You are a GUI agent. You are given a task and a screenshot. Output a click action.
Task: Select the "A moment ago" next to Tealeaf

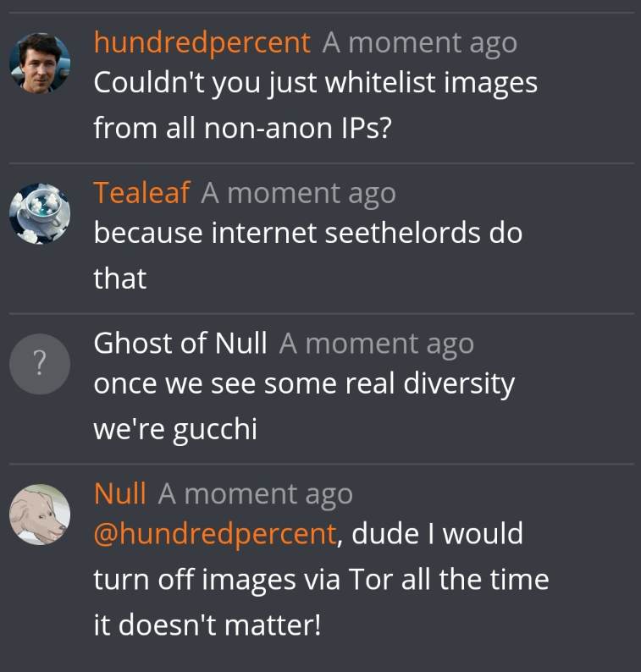[298, 194]
